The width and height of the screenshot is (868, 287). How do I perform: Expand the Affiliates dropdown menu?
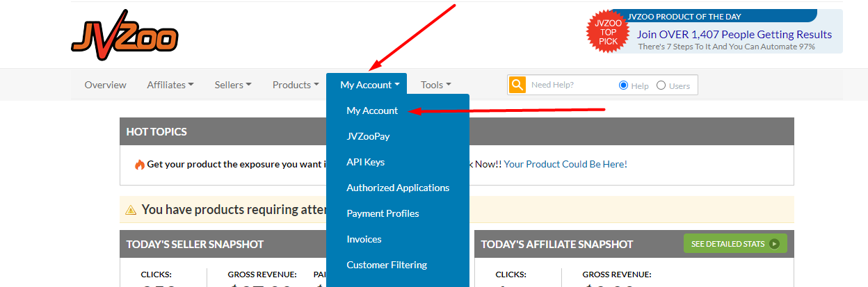[170, 85]
